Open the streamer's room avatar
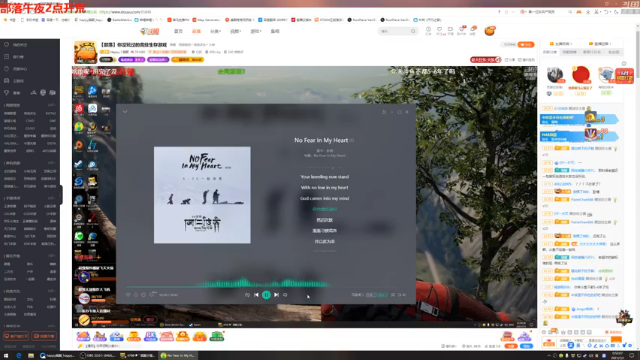640x360 pixels. click(85, 52)
